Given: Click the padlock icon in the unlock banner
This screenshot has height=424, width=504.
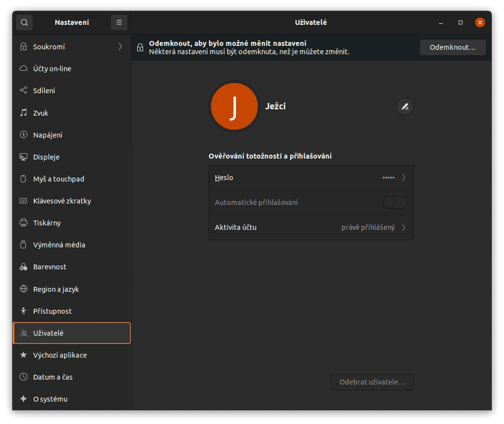Looking at the screenshot, I should click(140, 47).
